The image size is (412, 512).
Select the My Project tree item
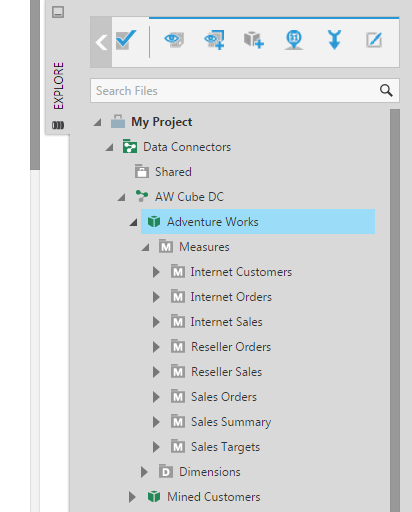[162, 122]
